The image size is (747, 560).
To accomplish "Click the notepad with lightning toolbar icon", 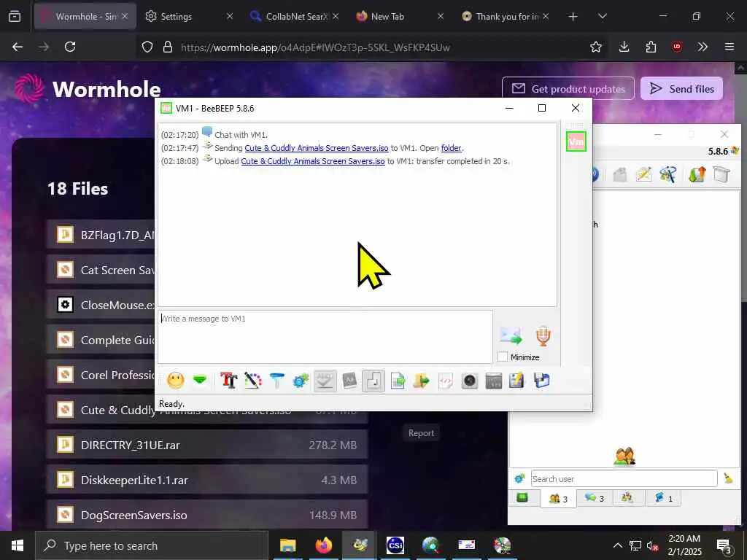I will 517,381.
